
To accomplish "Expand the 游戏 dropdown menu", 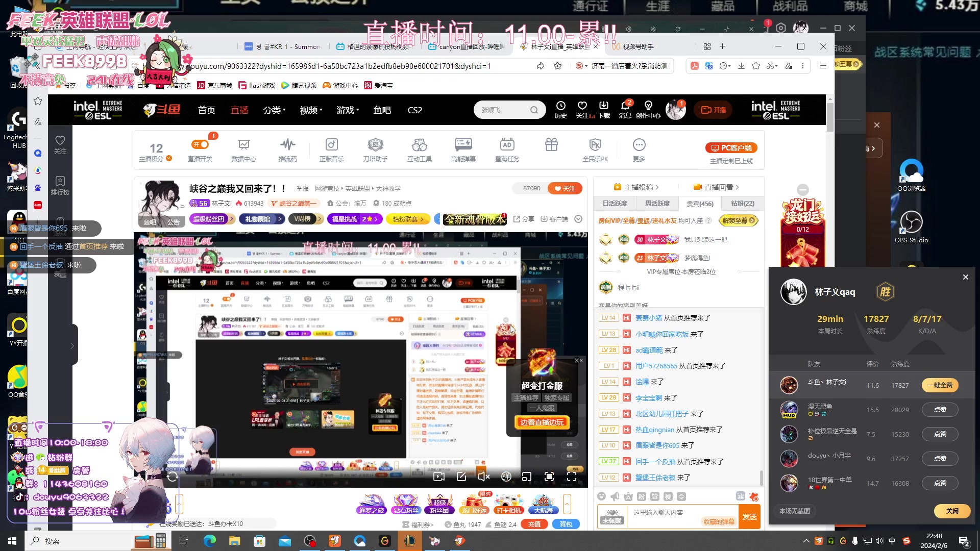I will click(348, 110).
